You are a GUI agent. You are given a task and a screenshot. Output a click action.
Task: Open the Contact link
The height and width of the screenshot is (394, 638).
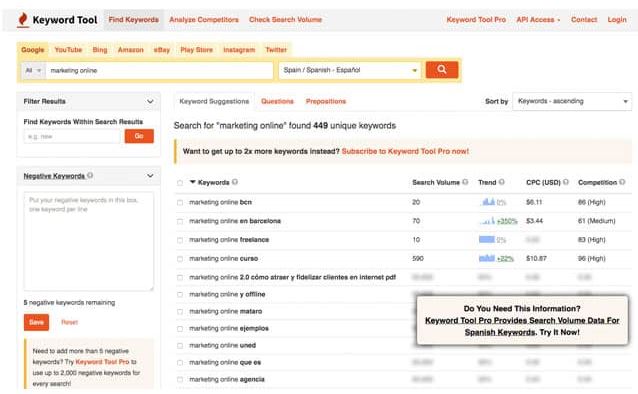[x=584, y=20]
